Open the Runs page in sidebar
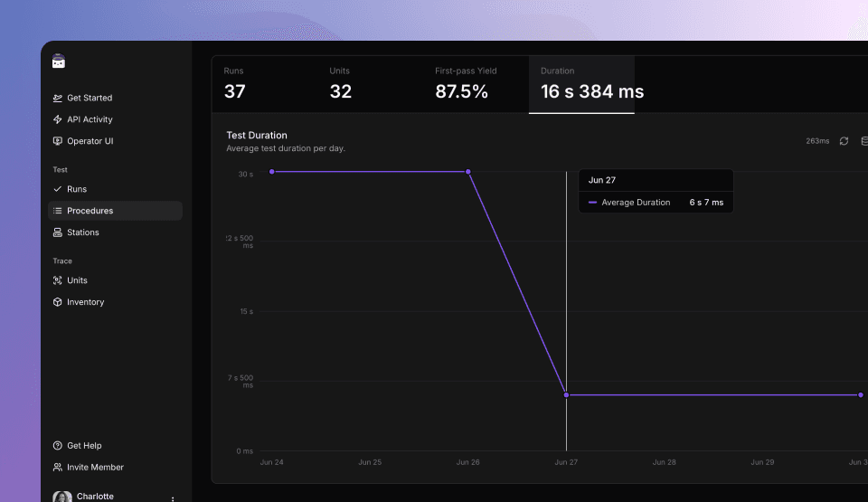The width and height of the screenshot is (868, 502). pyautogui.click(x=77, y=189)
